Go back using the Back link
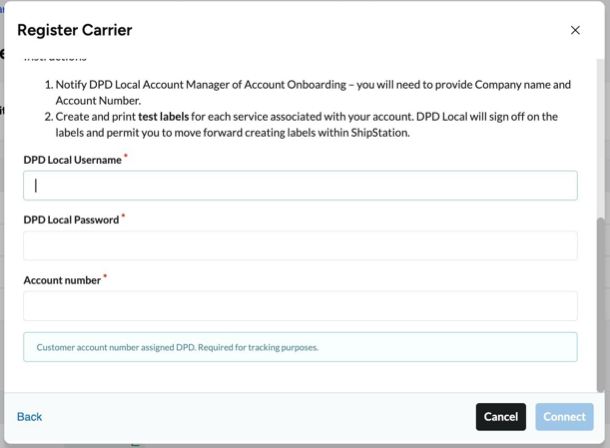The height and width of the screenshot is (448, 610). coord(30,417)
